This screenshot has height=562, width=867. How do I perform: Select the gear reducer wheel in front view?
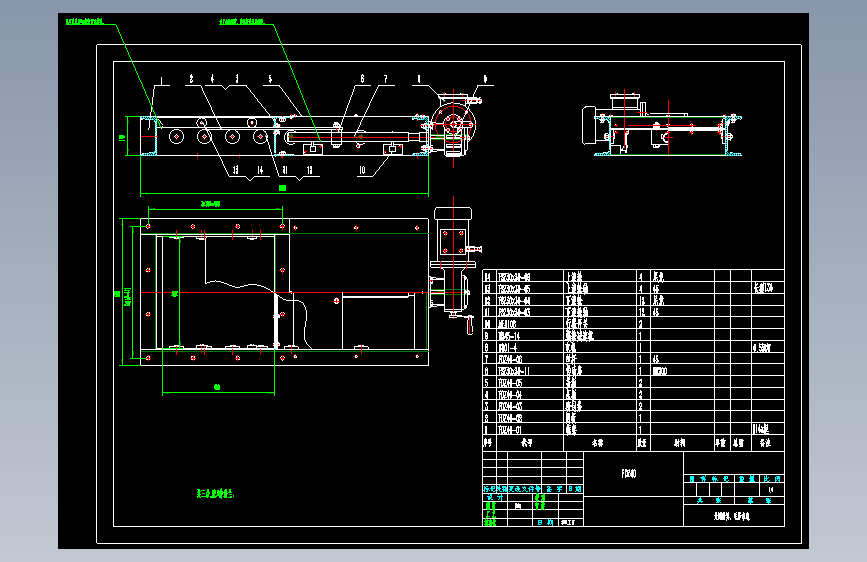(454, 123)
